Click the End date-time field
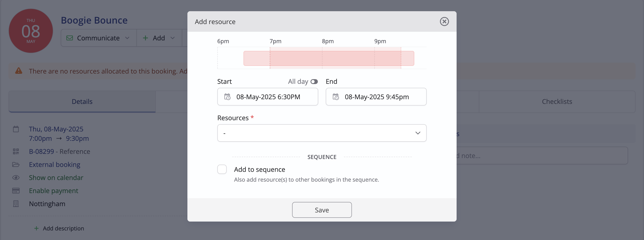 [x=376, y=97]
